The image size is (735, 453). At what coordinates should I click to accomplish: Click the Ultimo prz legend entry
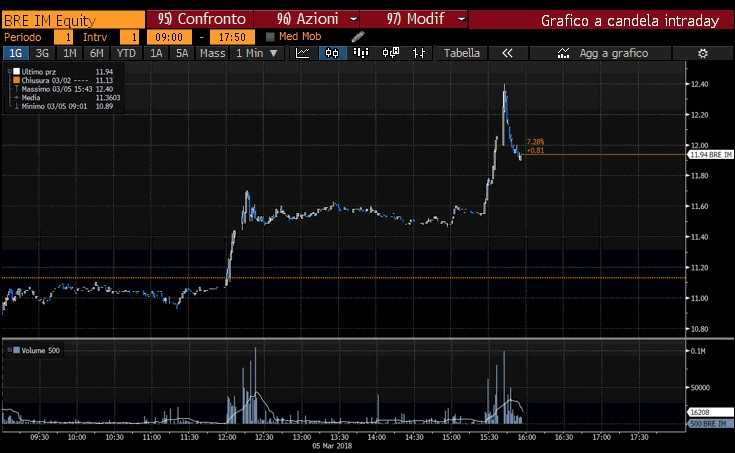(x=38, y=72)
